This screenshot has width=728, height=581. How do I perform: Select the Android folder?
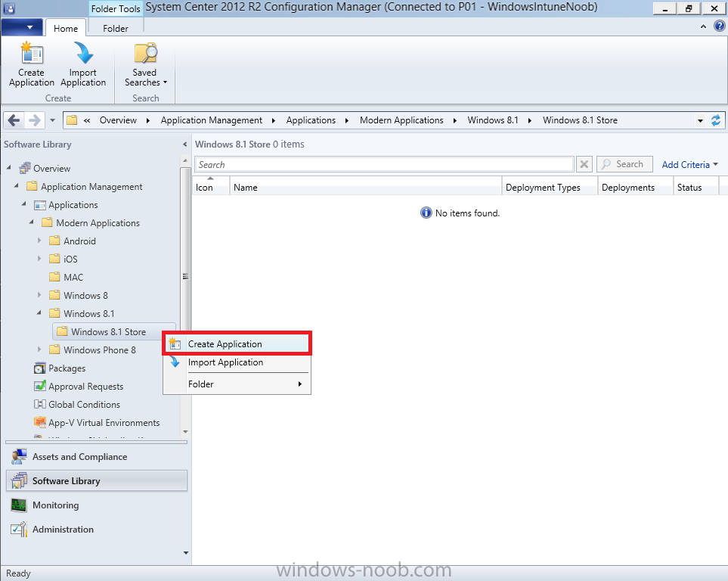(x=79, y=241)
